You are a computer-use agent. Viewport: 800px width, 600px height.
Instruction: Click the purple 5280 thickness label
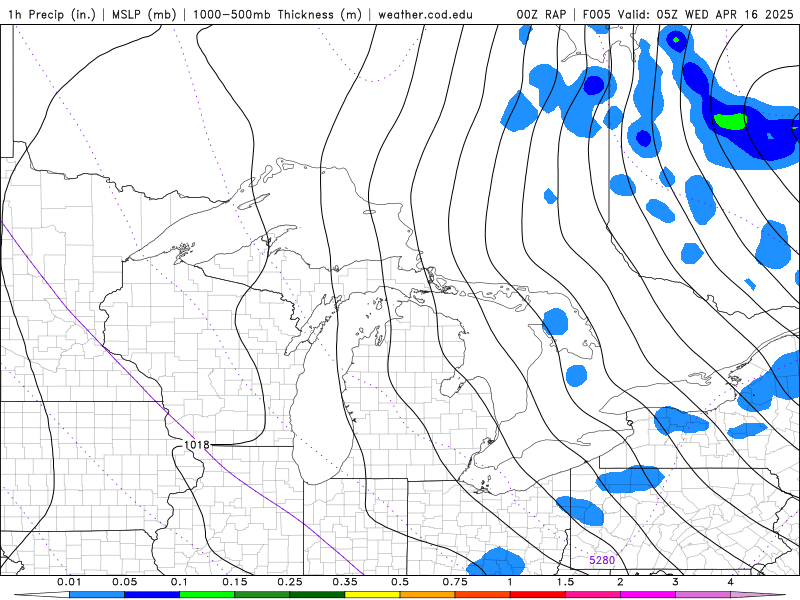point(602,560)
